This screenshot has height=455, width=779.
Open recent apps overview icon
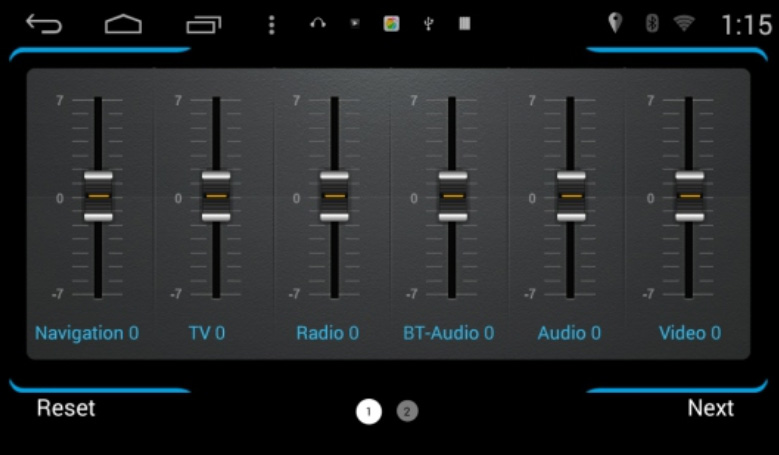204,24
